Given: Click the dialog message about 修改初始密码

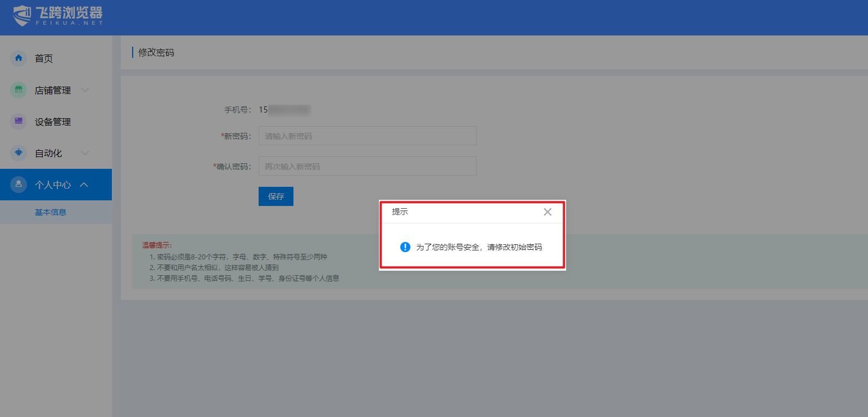Looking at the screenshot, I should (479, 247).
